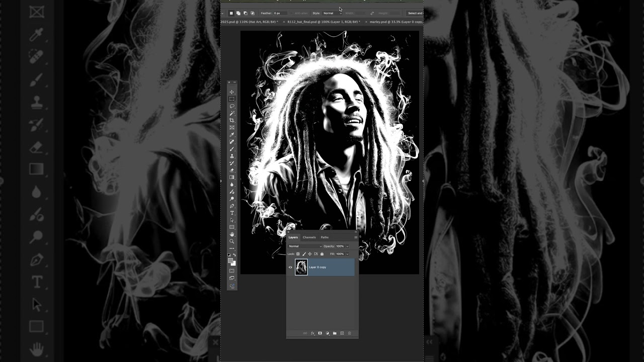Screen dimensions: 644x362
Task: Select the Brush tool
Action: pyautogui.click(x=232, y=149)
